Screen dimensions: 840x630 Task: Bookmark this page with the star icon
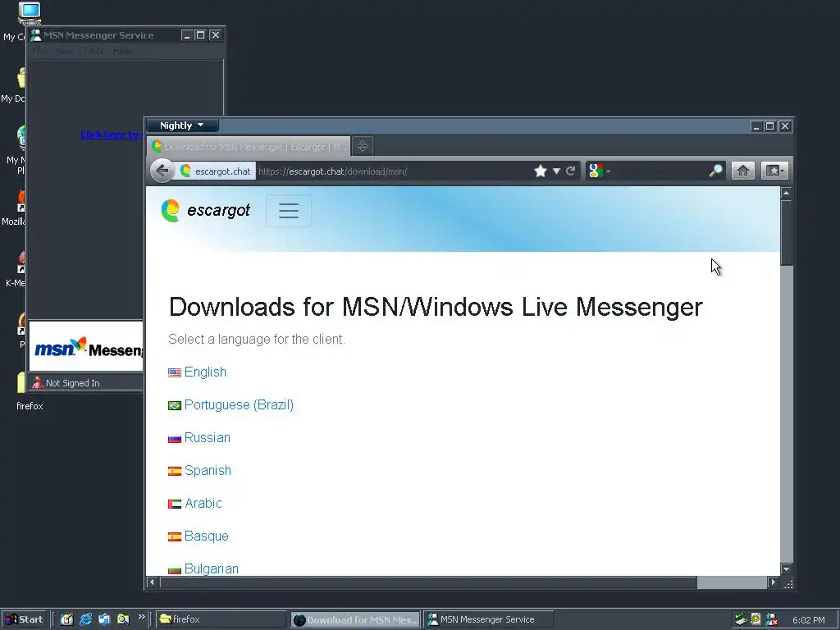pos(540,171)
